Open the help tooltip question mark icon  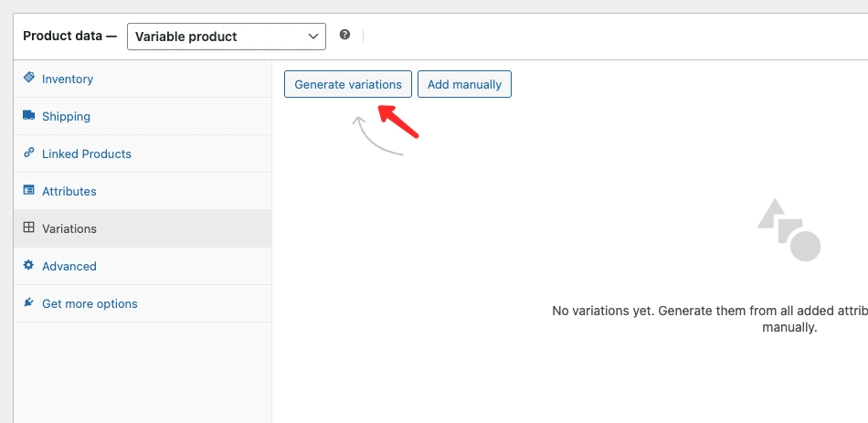click(x=344, y=35)
